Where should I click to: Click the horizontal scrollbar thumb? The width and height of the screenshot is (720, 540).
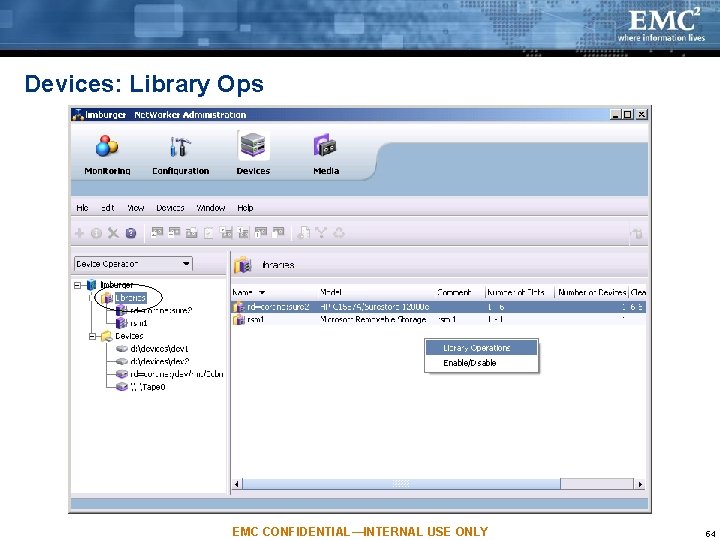click(401, 484)
